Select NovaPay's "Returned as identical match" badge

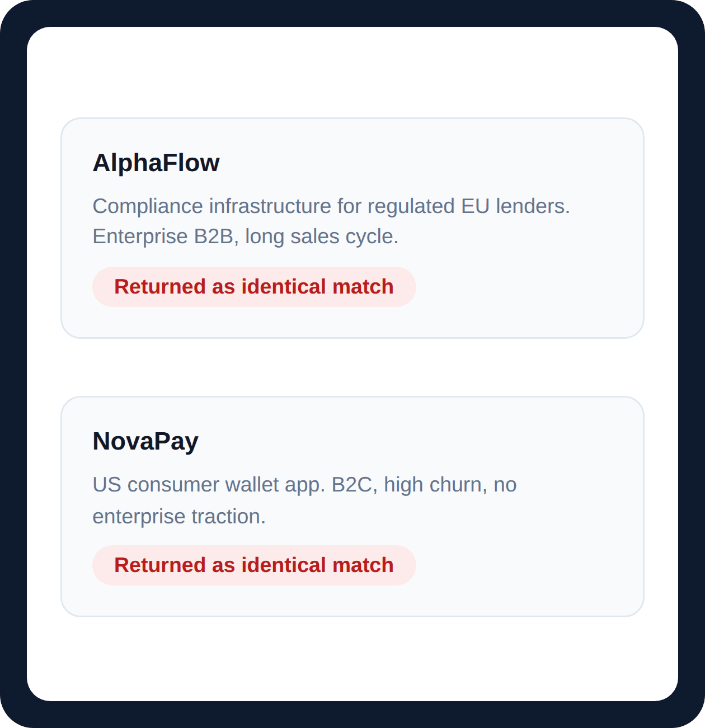[x=254, y=565]
